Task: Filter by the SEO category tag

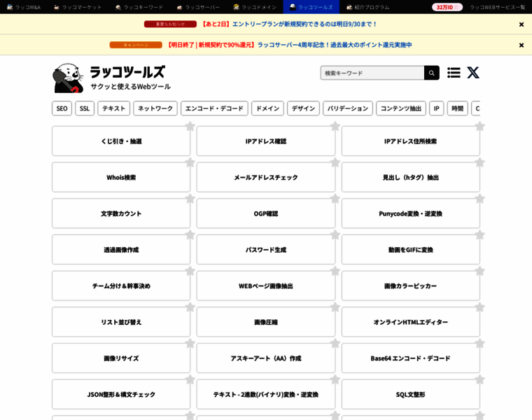Action: (62, 108)
